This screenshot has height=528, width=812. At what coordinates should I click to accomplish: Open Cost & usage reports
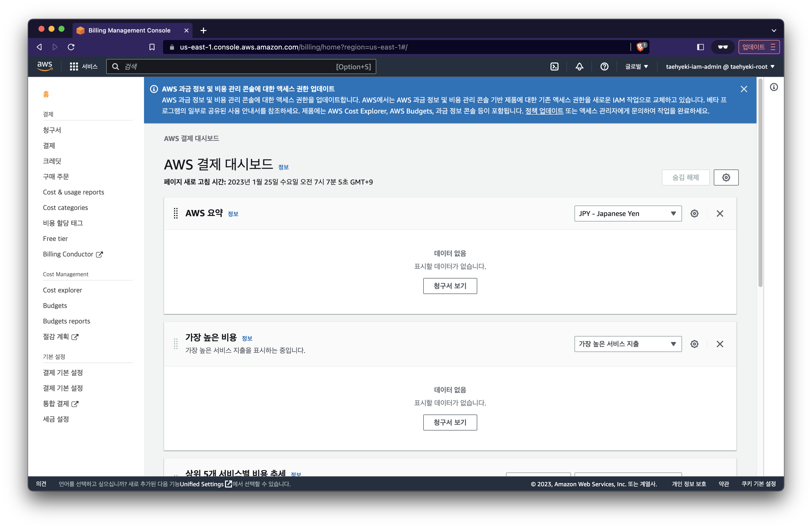pyautogui.click(x=73, y=192)
